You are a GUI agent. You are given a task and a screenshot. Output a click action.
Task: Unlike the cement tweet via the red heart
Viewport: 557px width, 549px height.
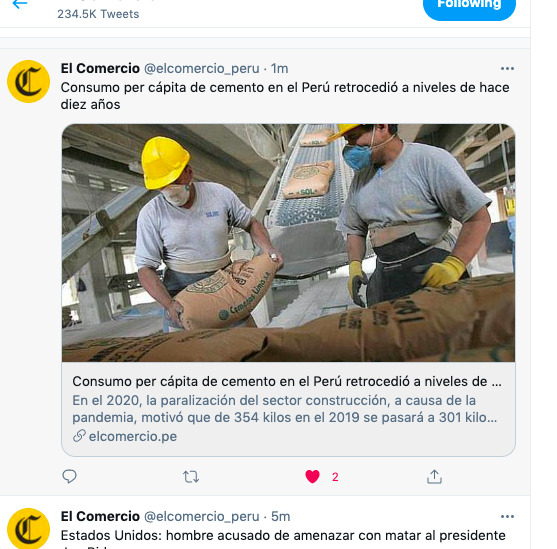pyautogui.click(x=313, y=477)
